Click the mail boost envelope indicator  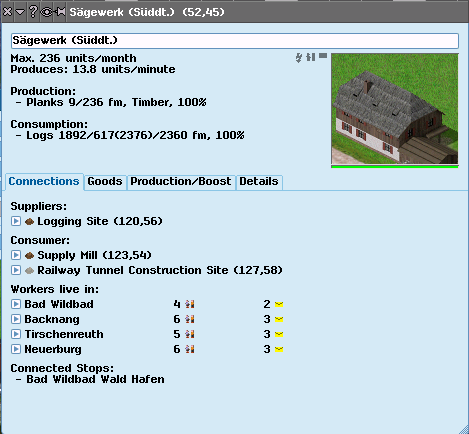pyautogui.click(x=323, y=55)
